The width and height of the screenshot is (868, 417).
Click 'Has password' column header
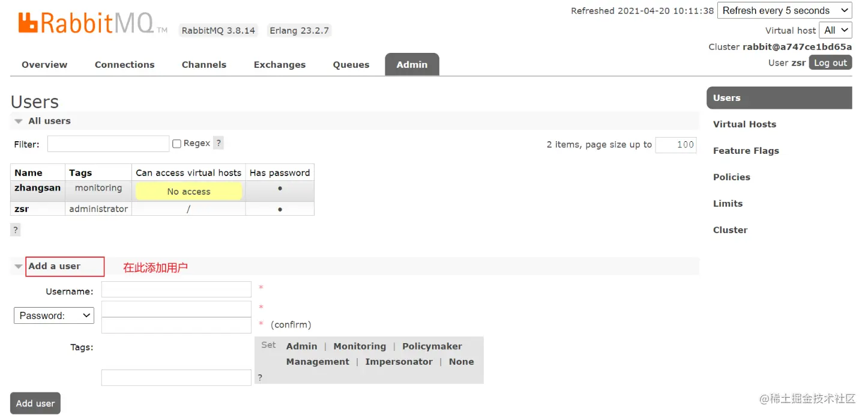(280, 172)
